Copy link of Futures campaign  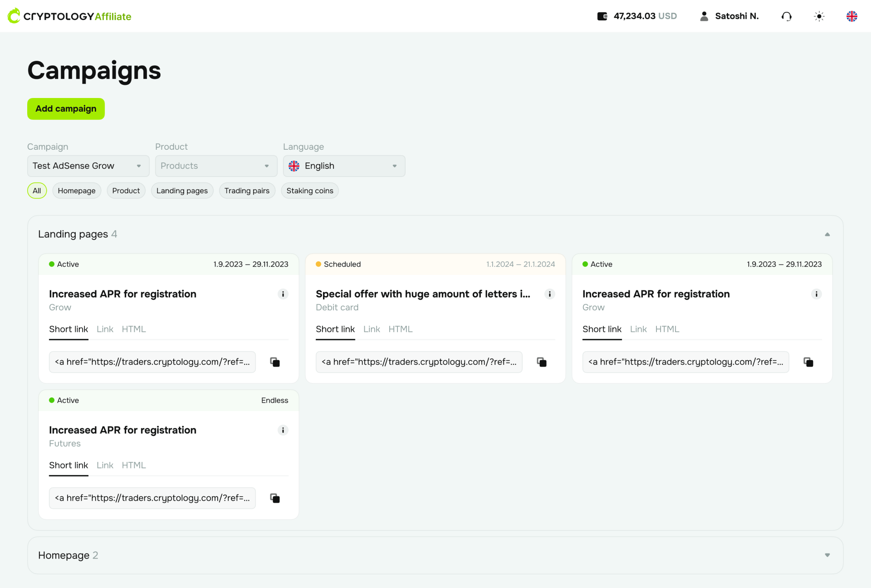(275, 498)
